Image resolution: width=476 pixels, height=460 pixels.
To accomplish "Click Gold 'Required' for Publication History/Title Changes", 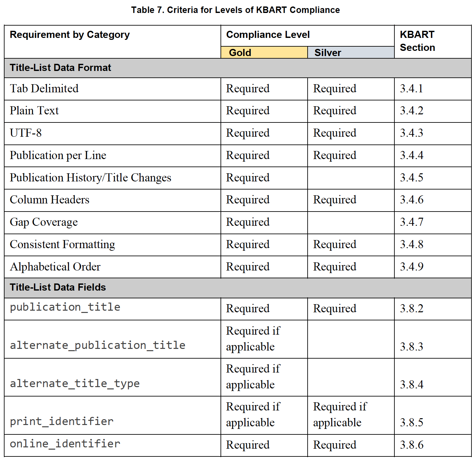I will click(248, 178).
